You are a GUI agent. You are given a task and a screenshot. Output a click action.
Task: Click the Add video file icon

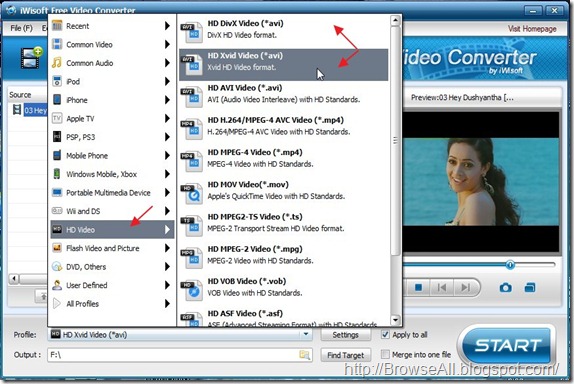pyautogui.click(x=31, y=58)
